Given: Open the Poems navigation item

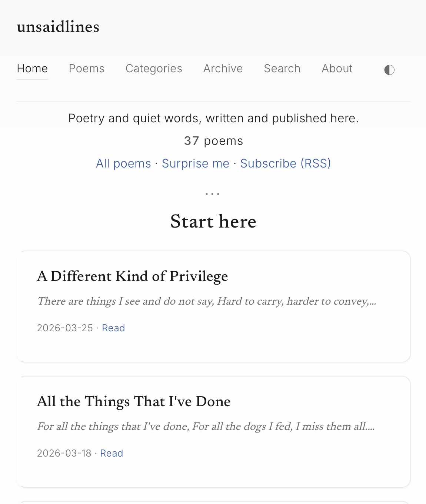Looking at the screenshot, I should 86,69.
